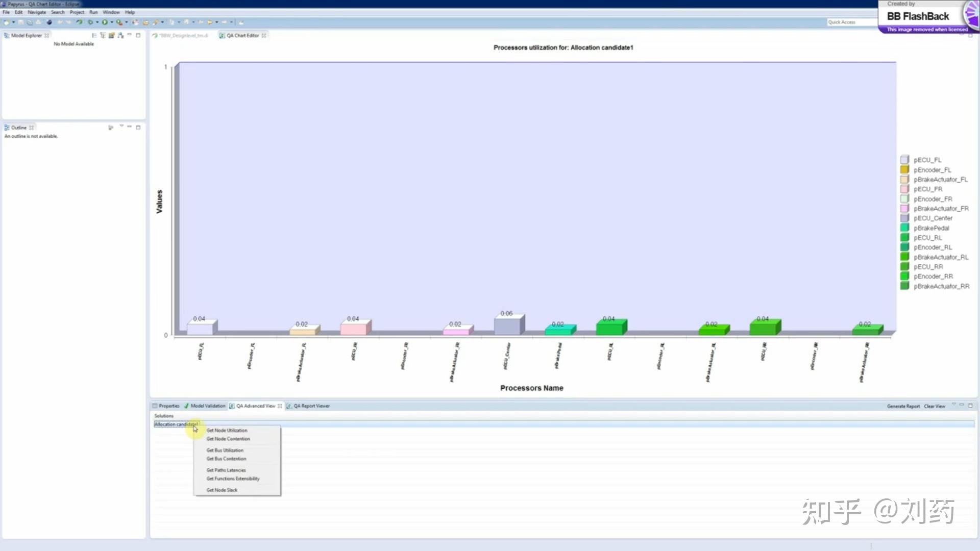Screen dimensions: 980x551
Task: Click the New file toolbar icon
Action: coord(6,22)
